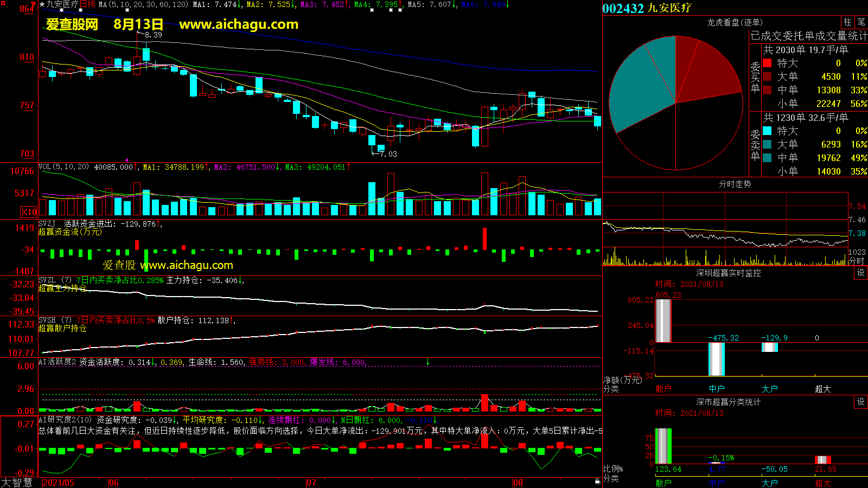
Task: Click the 06 month marker on date axis
Action: (x=113, y=483)
